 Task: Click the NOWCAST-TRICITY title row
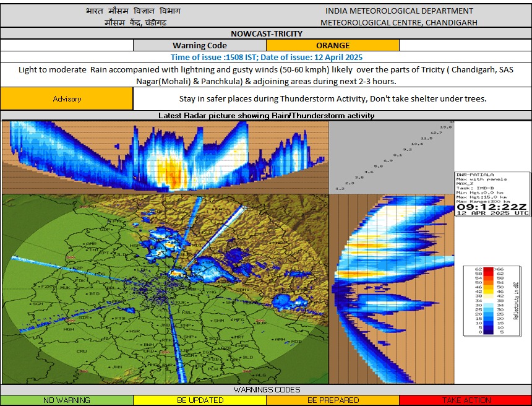coord(266,33)
